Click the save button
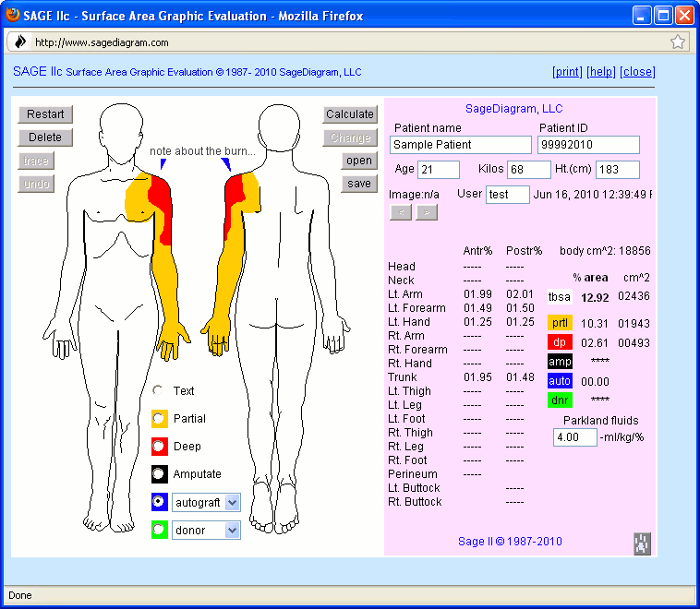700x609 pixels. click(x=359, y=184)
